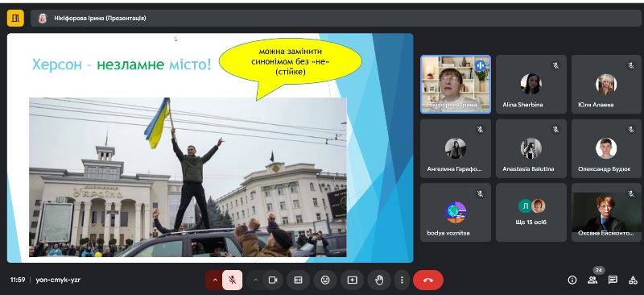Screen dimensions: 644x295
Task: Open the 'Ще 15 осіб' tile
Action: [x=531, y=212]
